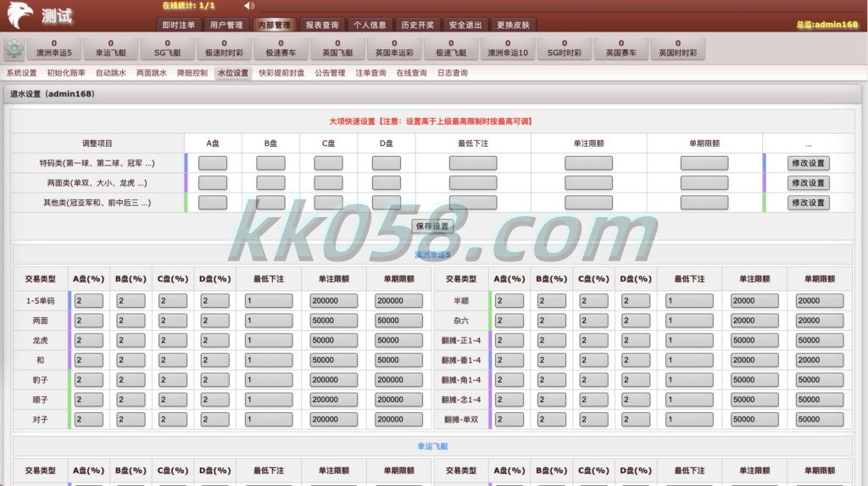The height and width of the screenshot is (486, 868).
Task: Click 最低下注 field in 翻摊-番1-4 row
Action: pyautogui.click(x=689, y=360)
